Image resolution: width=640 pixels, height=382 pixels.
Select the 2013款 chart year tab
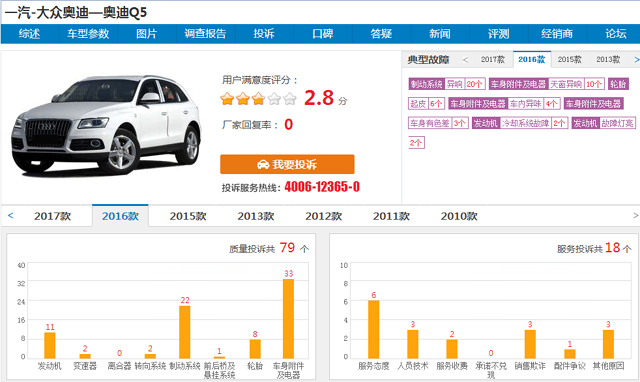click(x=256, y=216)
